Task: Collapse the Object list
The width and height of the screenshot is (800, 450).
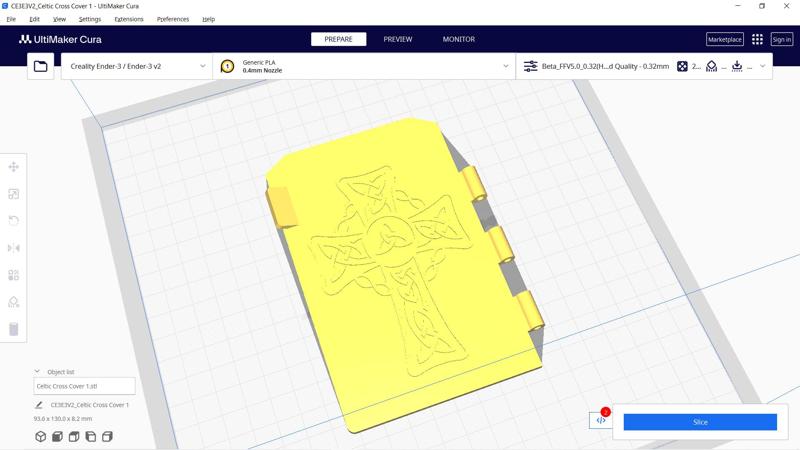Action: (37, 371)
